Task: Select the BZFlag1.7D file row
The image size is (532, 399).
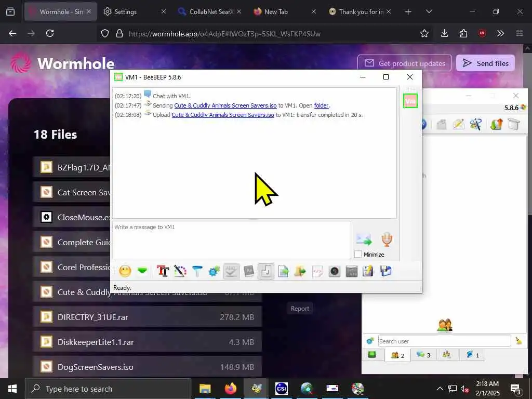Action: [x=72, y=167]
